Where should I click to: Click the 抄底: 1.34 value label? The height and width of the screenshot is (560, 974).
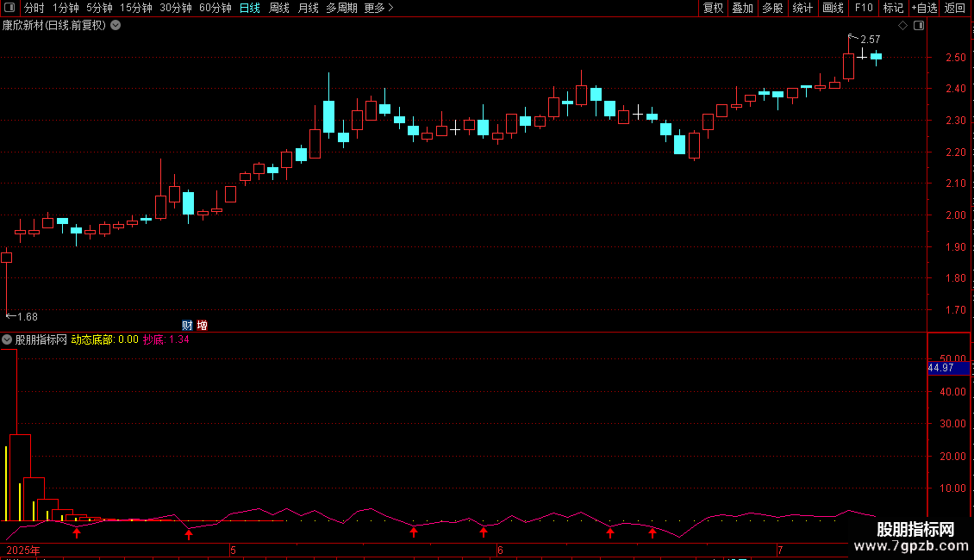click(165, 339)
